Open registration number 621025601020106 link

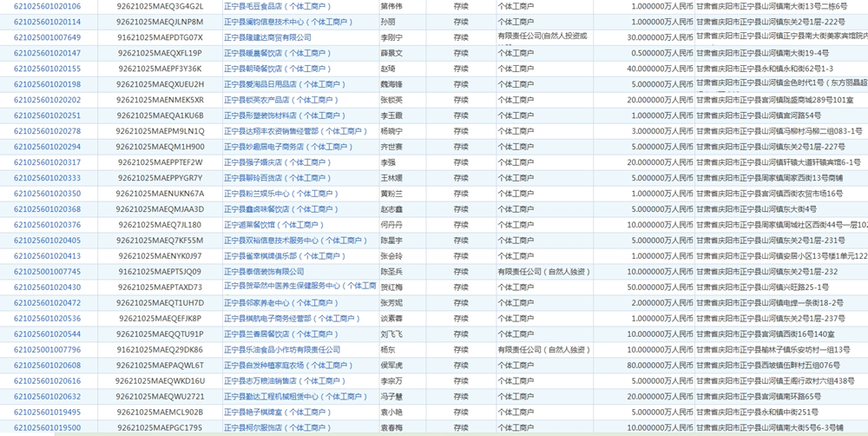pos(47,6)
